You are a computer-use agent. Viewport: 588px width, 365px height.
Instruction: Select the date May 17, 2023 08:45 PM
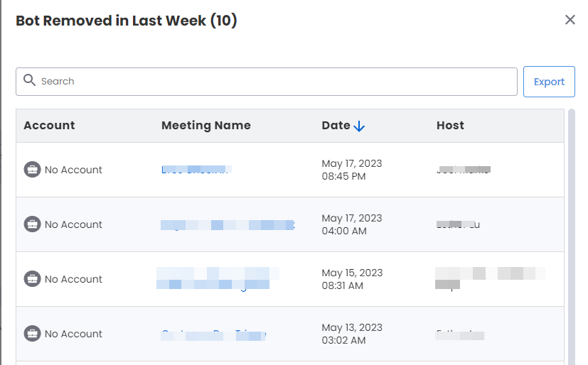352,170
